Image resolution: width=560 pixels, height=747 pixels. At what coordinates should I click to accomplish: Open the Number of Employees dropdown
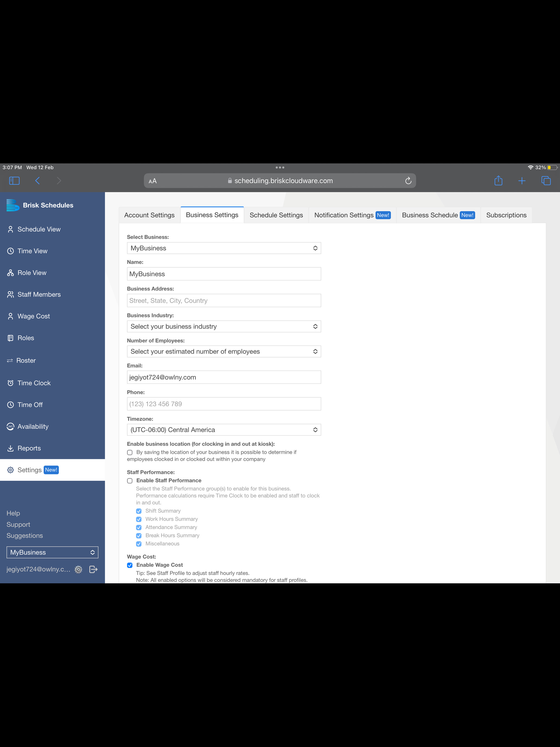click(x=224, y=352)
